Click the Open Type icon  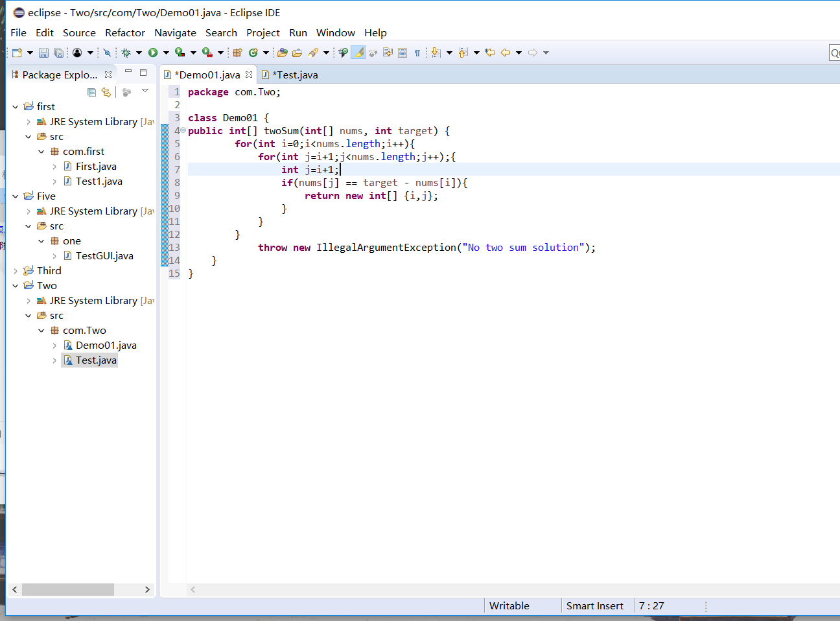point(283,53)
